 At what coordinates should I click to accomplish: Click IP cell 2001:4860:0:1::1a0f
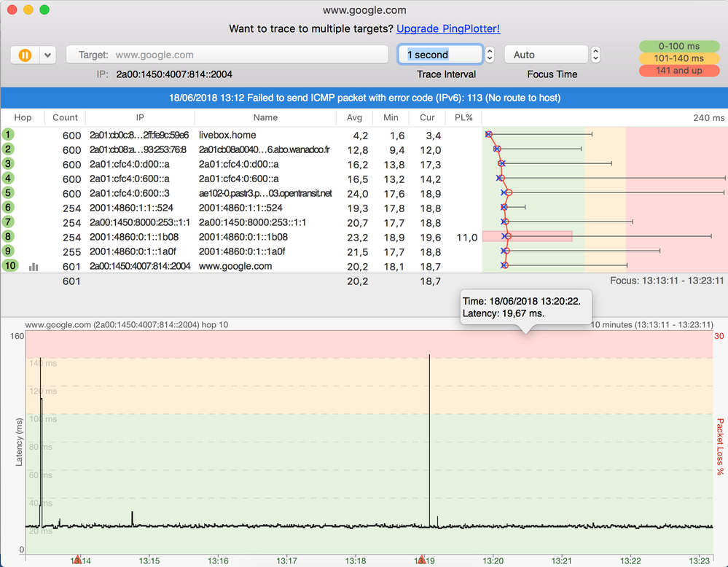(133, 251)
